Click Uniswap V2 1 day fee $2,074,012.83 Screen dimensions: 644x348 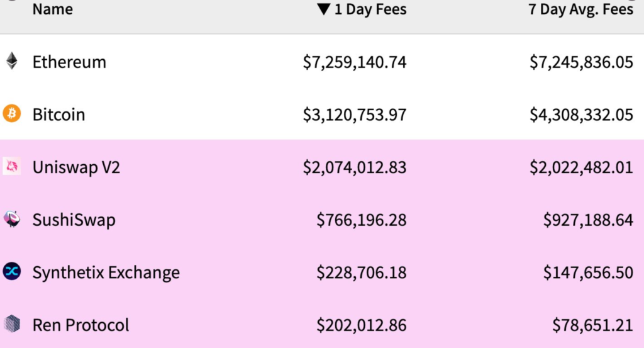355,167
